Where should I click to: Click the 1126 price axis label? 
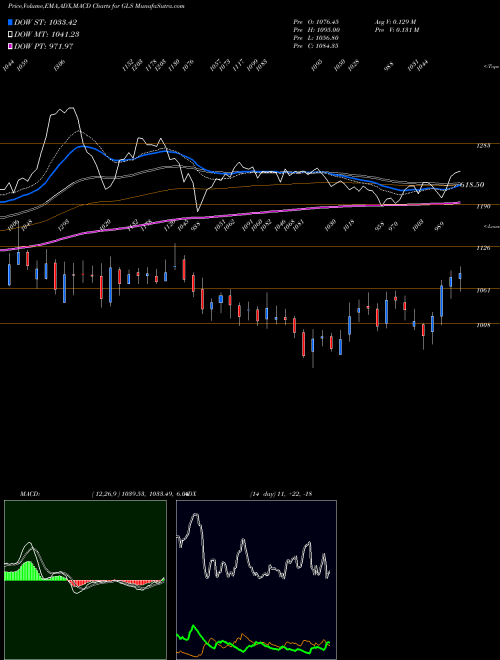pos(483,248)
